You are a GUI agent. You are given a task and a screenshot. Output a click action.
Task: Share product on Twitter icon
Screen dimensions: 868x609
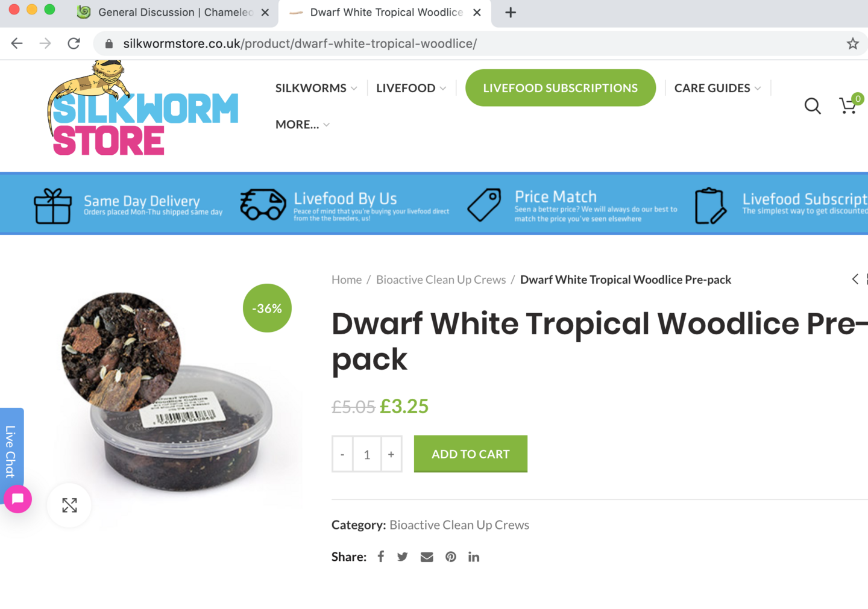pyautogui.click(x=403, y=557)
